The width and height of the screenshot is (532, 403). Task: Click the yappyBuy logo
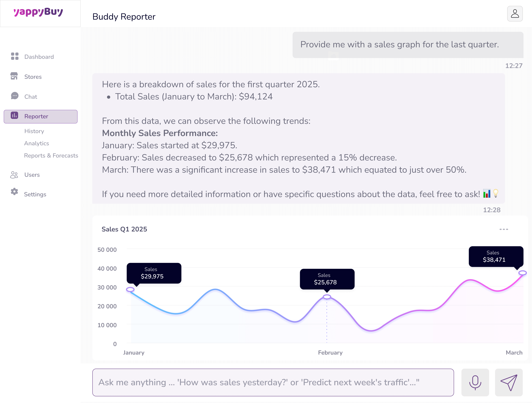click(x=38, y=12)
